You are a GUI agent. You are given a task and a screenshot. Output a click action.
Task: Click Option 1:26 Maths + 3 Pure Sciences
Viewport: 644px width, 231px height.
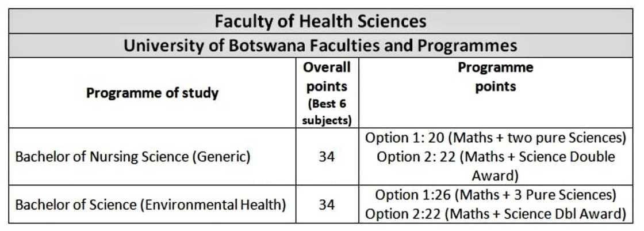pos(495,195)
